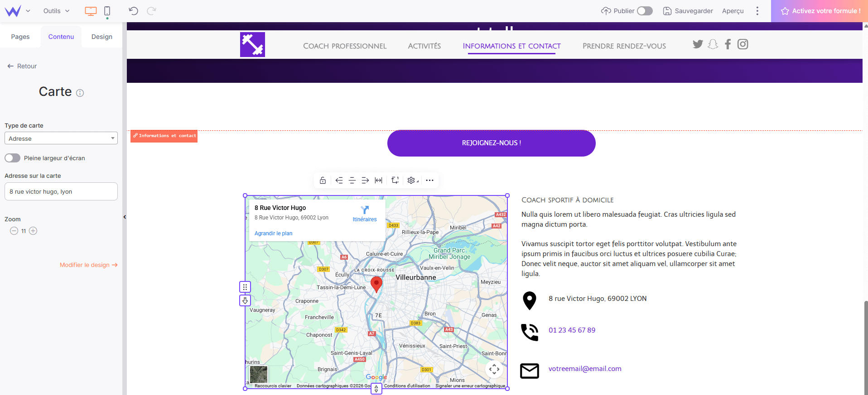
Task: Click the Sauvegarder button
Action: point(688,11)
